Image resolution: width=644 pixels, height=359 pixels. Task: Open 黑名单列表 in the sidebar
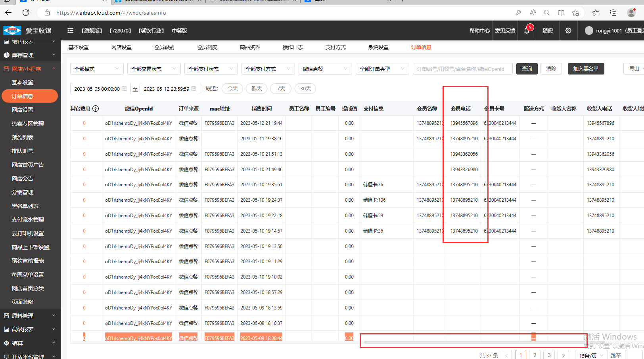point(25,206)
